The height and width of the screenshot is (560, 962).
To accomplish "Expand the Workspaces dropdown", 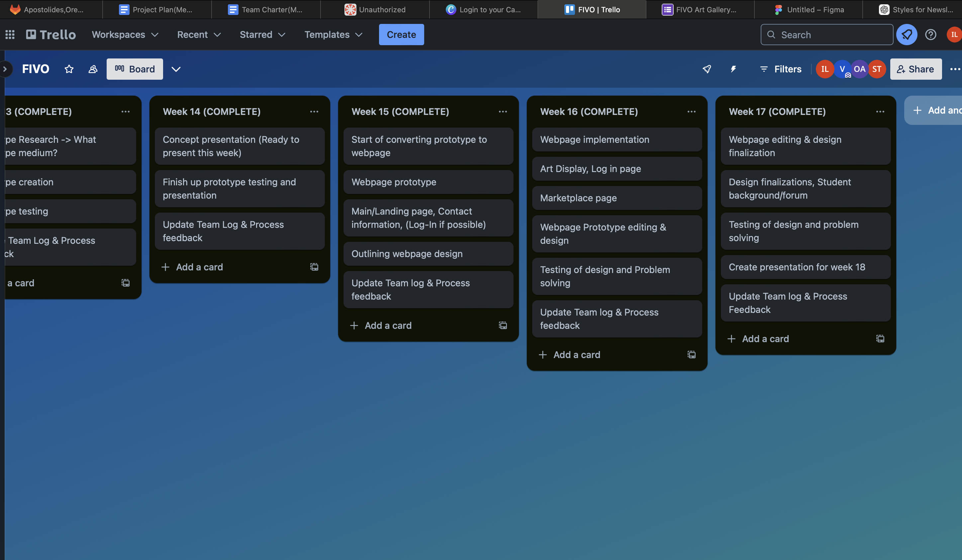I will (x=125, y=35).
